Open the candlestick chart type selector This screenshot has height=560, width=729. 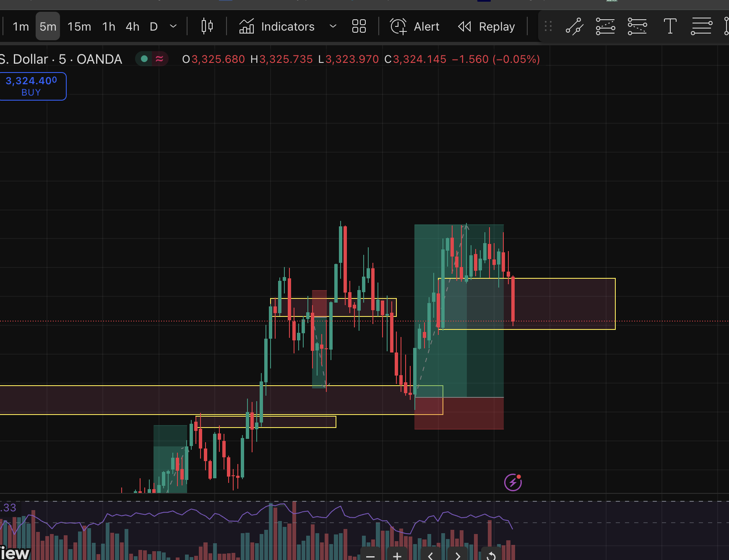pyautogui.click(x=207, y=26)
